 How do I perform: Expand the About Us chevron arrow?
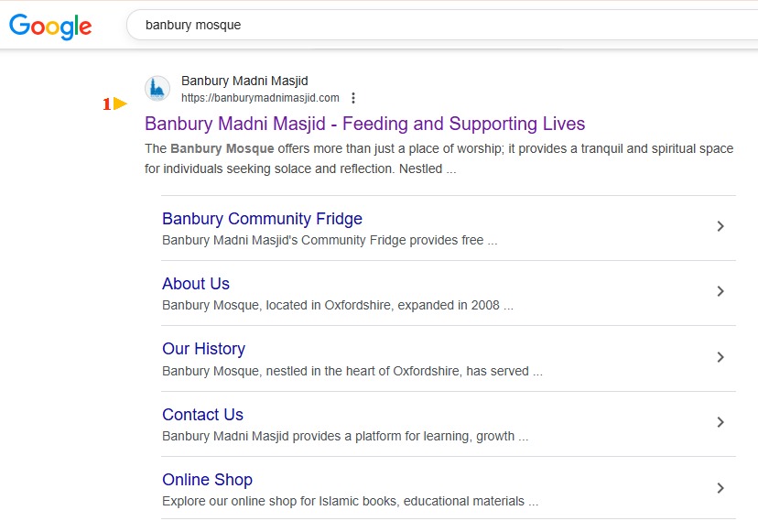pos(720,291)
